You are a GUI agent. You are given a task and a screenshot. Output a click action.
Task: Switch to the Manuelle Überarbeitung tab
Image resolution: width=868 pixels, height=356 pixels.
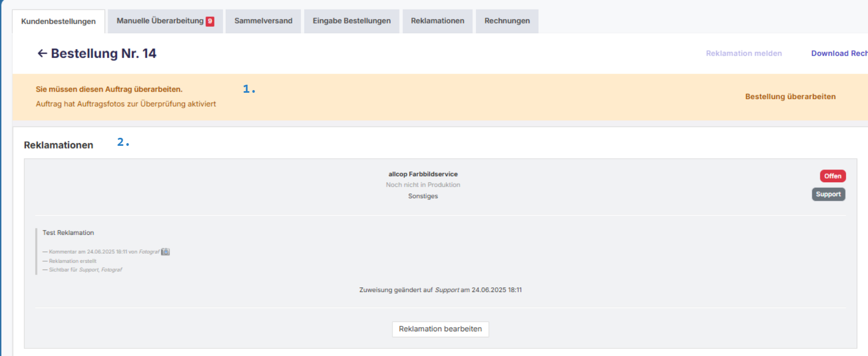pyautogui.click(x=165, y=21)
